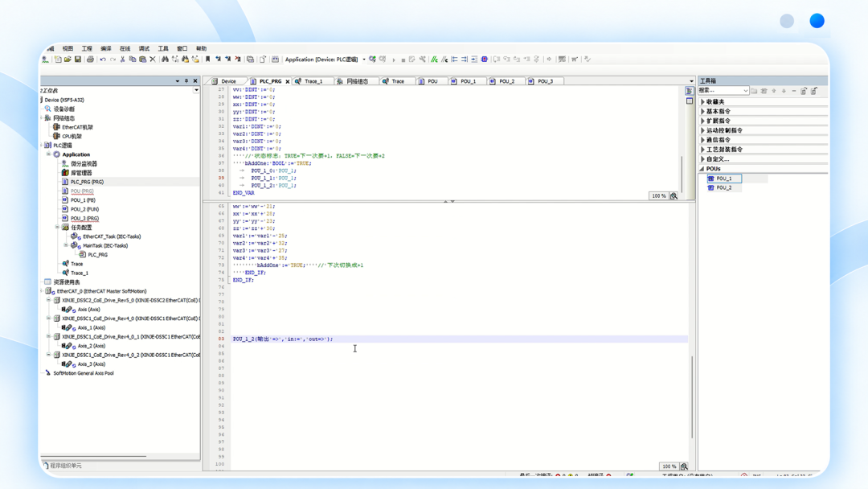
Task: Click the toolbox move-up arrow icon
Action: point(774,91)
